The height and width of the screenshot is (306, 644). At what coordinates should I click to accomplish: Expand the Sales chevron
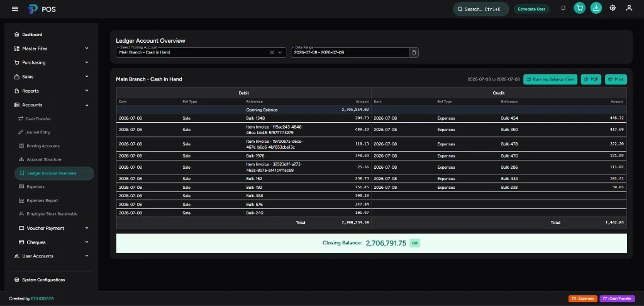[x=87, y=77]
